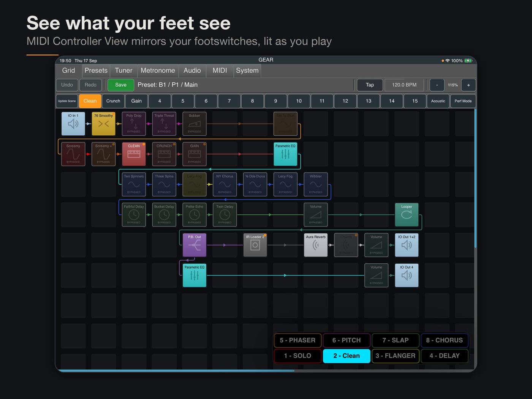Click the 120.0 BPM tempo field

404,85
